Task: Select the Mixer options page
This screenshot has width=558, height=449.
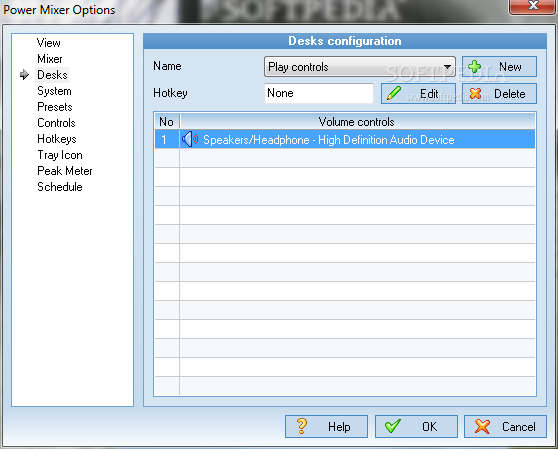Action: pos(49,59)
